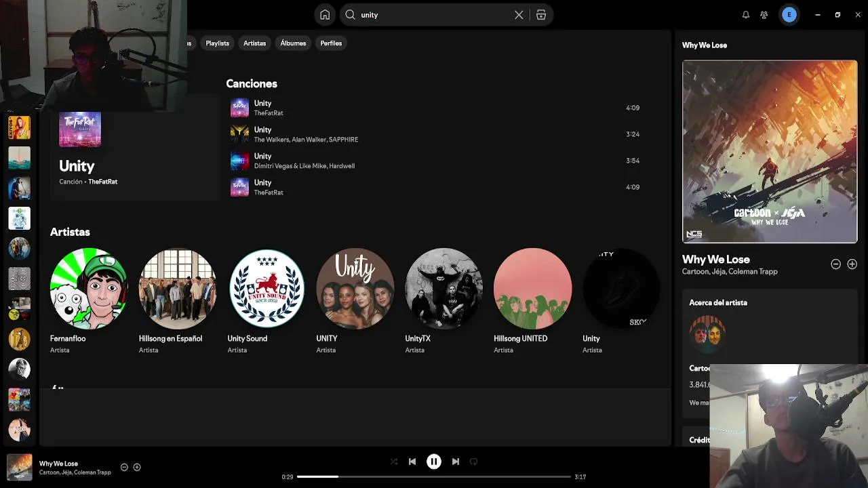Image resolution: width=868 pixels, height=488 pixels.
Task: Click Why We Lose title in bottom bar
Action: click(x=58, y=464)
